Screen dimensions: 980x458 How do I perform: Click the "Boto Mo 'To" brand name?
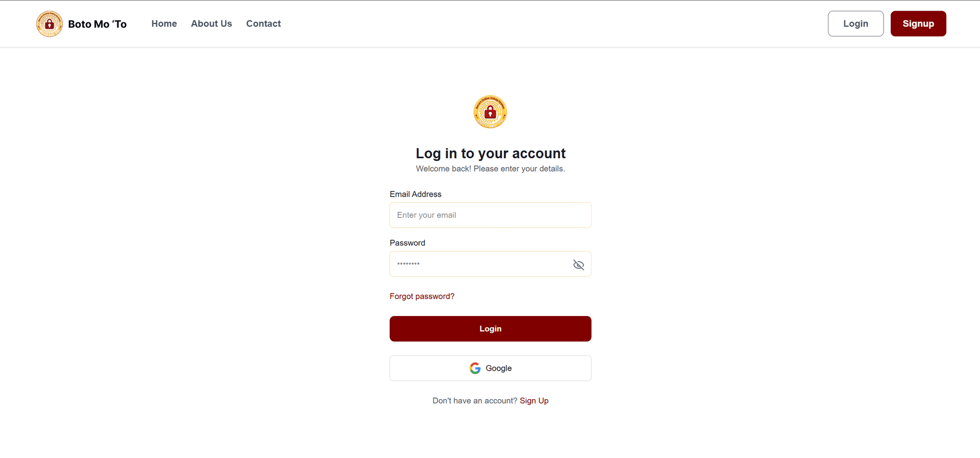click(97, 24)
